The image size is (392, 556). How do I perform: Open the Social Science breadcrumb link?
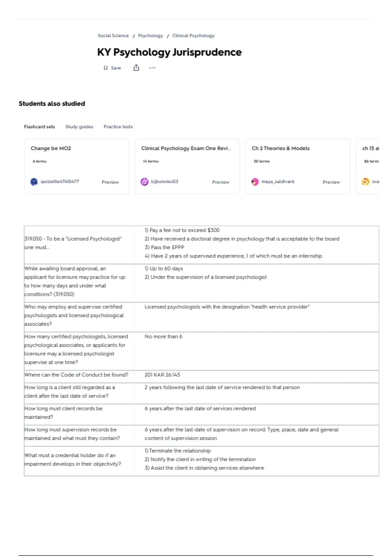(113, 35)
